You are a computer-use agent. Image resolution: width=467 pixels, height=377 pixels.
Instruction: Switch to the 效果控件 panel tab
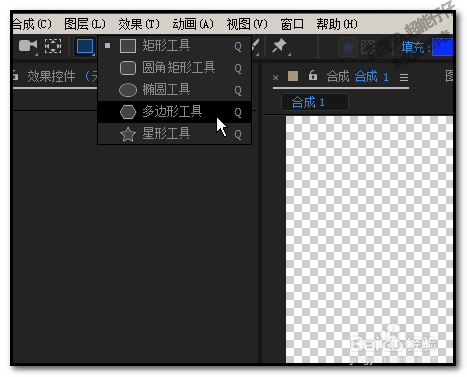(51, 77)
